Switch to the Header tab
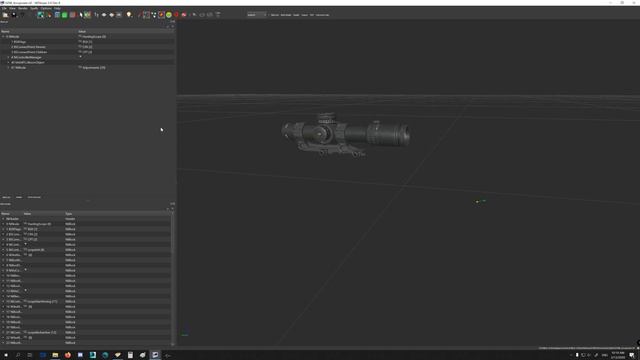 coord(19,197)
